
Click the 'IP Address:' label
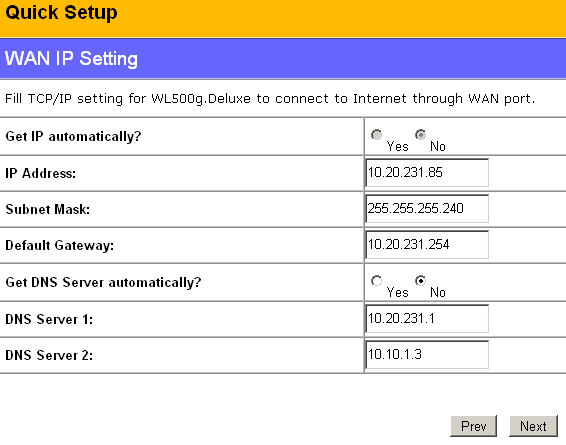(41, 174)
